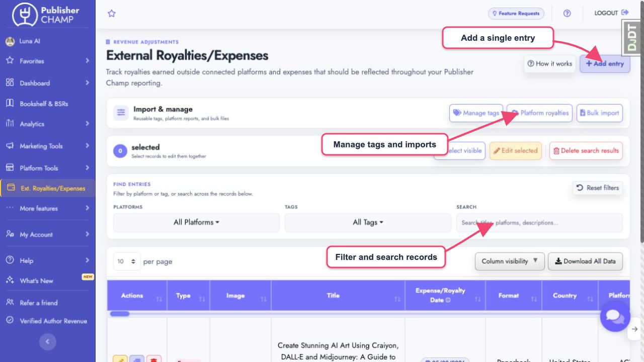
Task: Click the right arrow at the table edge
Action: tap(634, 329)
